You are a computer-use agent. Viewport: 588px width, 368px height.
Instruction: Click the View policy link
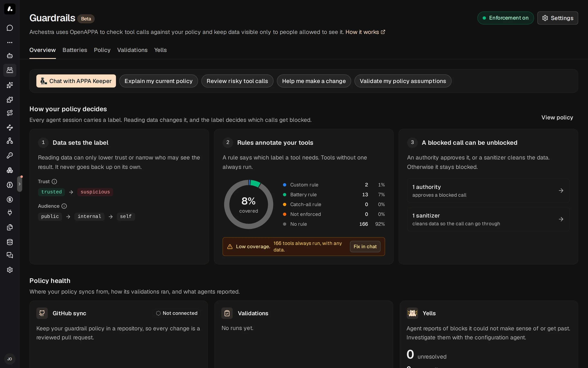pyautogui.click(x=557, y=118)
